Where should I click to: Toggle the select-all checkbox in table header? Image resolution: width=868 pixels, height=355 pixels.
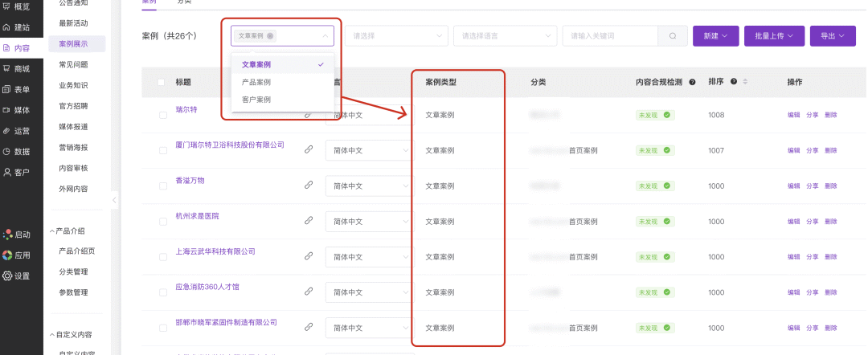click(162, 82)
